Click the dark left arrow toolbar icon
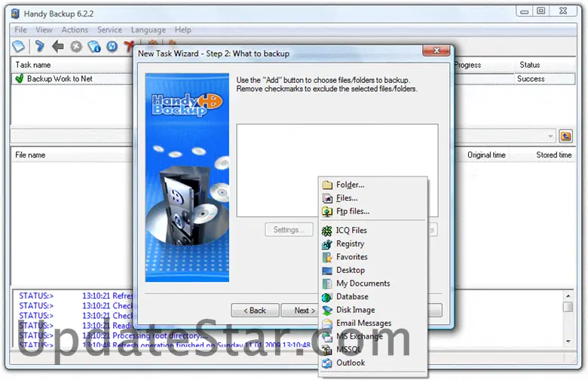 coord(58,46)
